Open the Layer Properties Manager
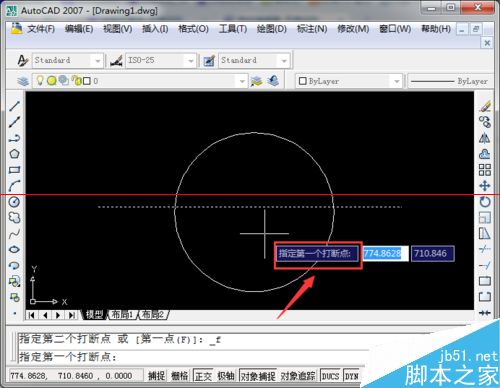The height and width of the screenshot is (388, 500). (x=23, y=81)
